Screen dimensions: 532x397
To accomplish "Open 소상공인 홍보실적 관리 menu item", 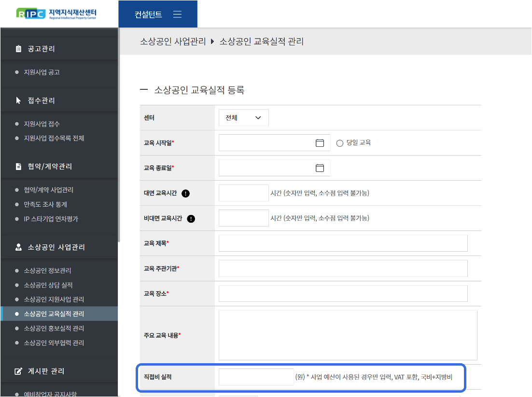I will pyautogui.click(x=54, y=328).
